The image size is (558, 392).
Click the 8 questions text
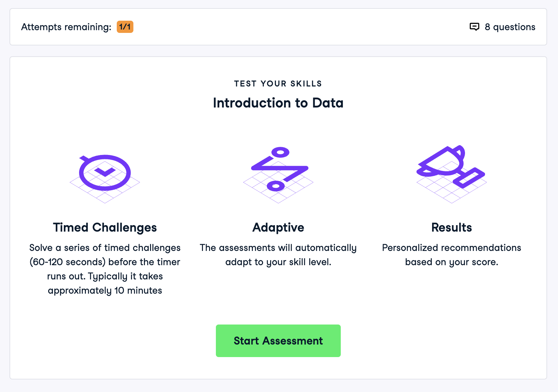tap(510, 27)
